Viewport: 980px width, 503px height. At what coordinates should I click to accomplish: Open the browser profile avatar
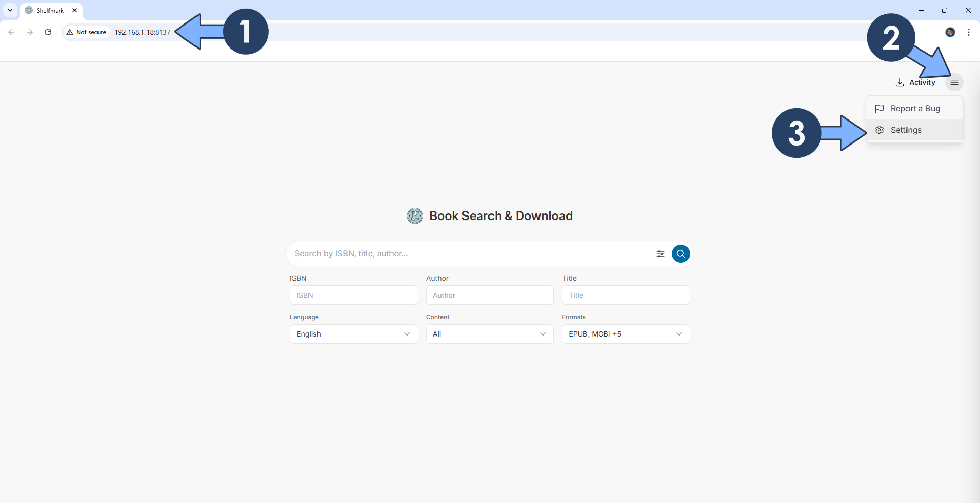(x=950, y=32)
